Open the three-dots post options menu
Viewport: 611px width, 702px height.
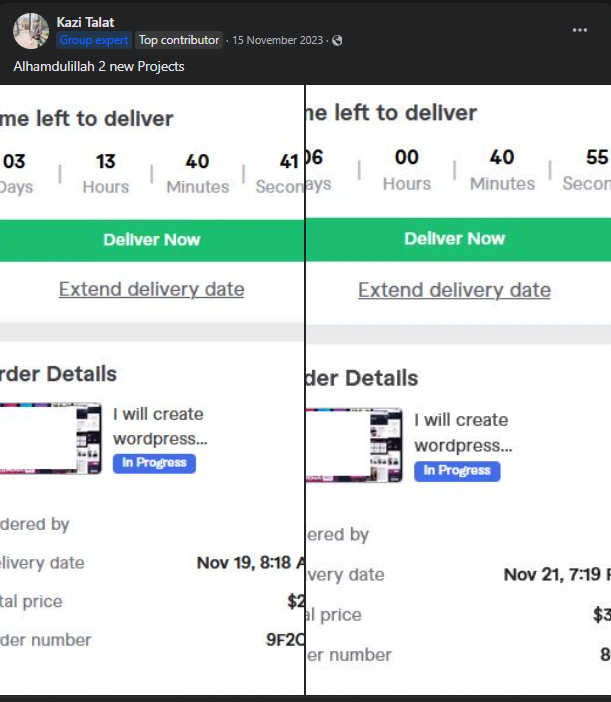(580, 30)
